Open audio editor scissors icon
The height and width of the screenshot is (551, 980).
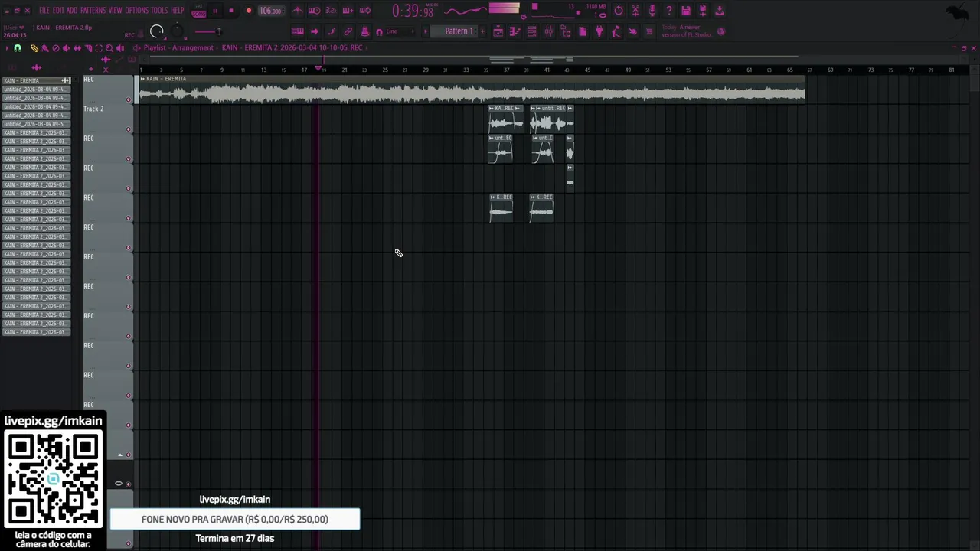pos(635,11)
